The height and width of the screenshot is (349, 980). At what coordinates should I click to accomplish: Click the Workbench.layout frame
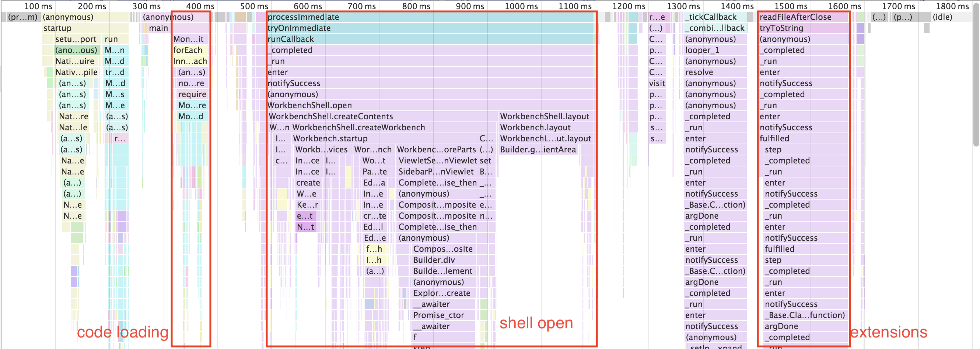(x=547, y=127)
